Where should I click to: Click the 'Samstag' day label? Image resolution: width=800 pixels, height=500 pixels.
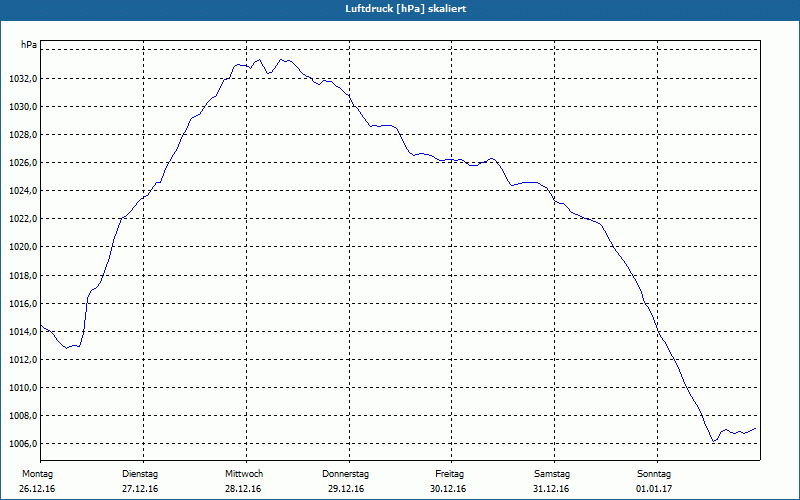click(x=552, y=474)
